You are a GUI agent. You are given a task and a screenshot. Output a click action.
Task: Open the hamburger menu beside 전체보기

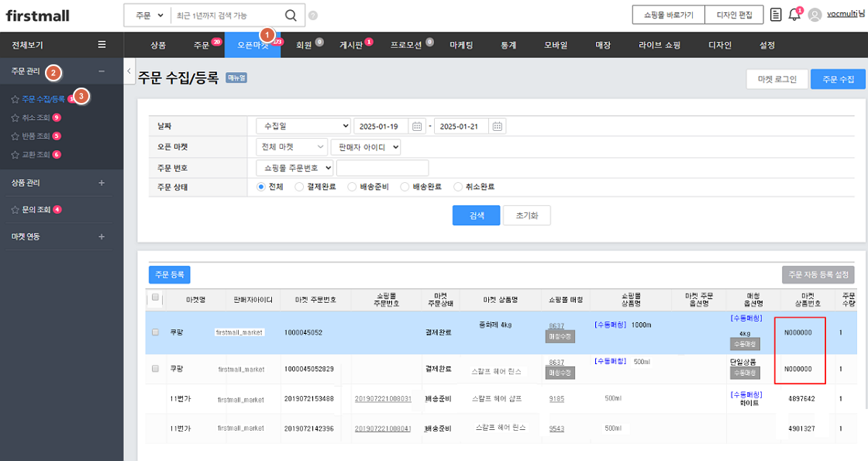point(102,44)
